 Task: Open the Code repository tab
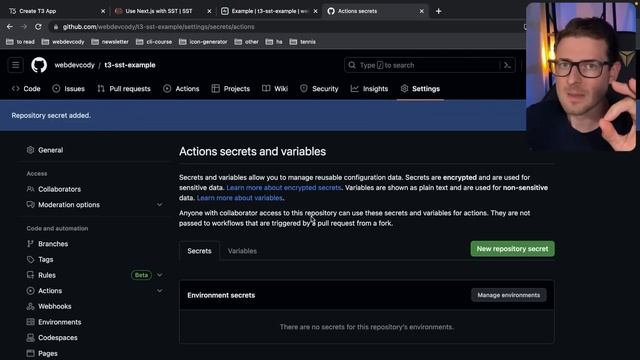pyautogui.click(x=26, y=89)
